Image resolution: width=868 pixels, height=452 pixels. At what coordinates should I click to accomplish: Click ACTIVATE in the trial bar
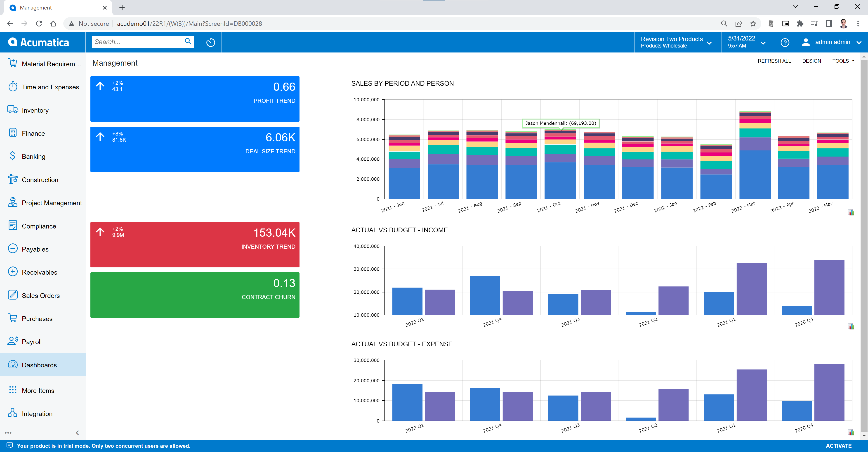(x=838, y=446)
